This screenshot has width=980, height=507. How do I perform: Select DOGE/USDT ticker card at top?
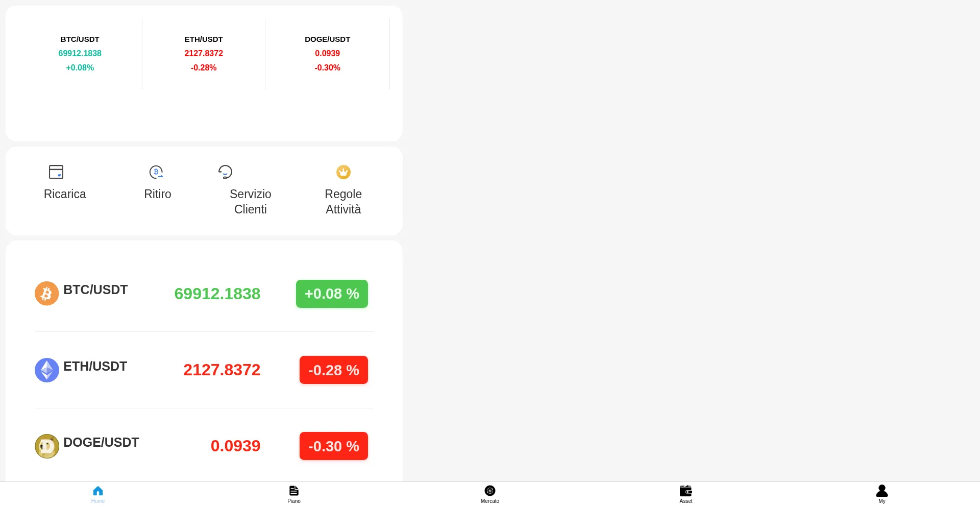coord(328,54)
